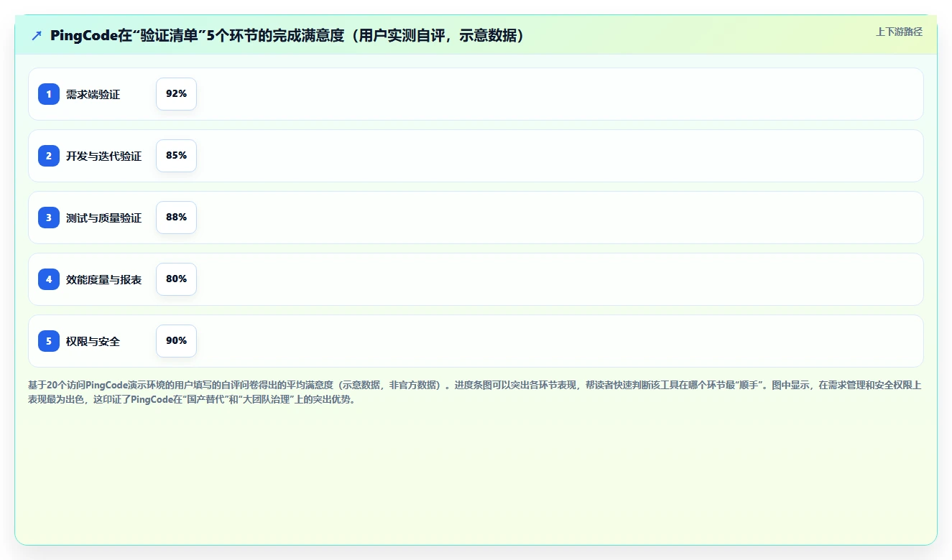
Task: Click the number 3 badge for 测试与质量验证
Action: 49,218
